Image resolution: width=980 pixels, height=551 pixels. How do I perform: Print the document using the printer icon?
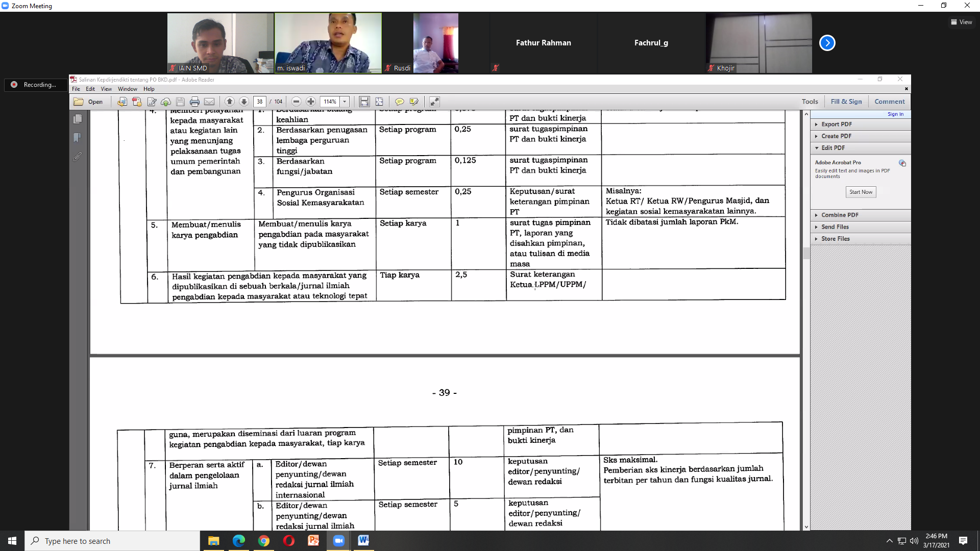[194, 102]
